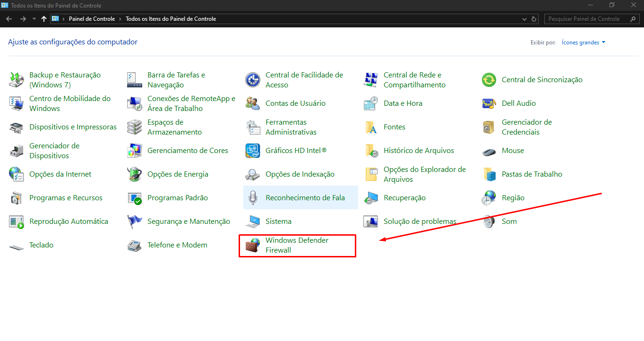Click the Telefone e Modem link
The image size is (644, 341).
tap(177, 245)
